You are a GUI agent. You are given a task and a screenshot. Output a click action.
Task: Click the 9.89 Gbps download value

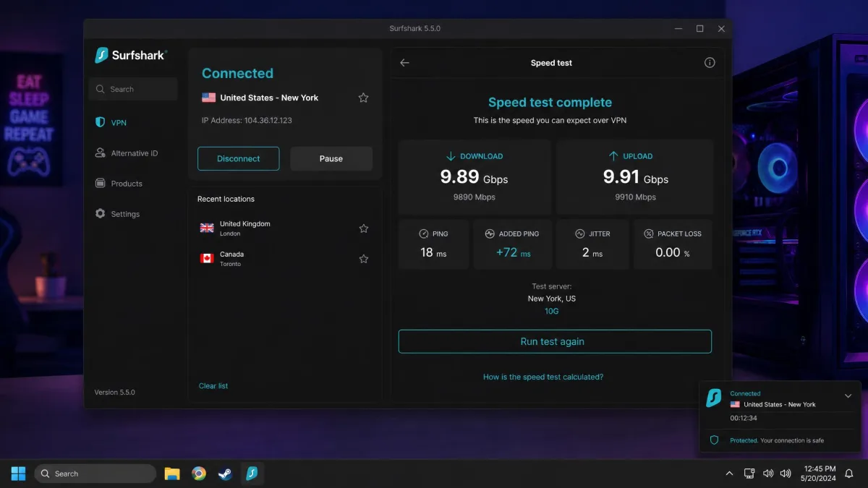pyautogui.click(x=475, y=177)
